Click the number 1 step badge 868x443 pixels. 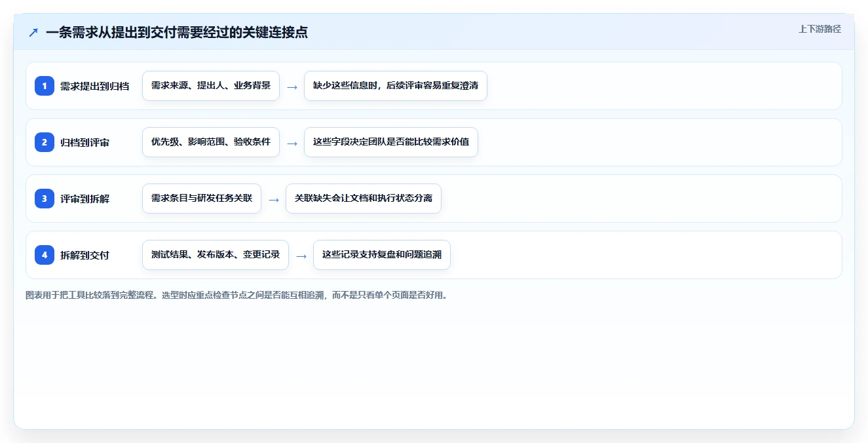[45, 85]
